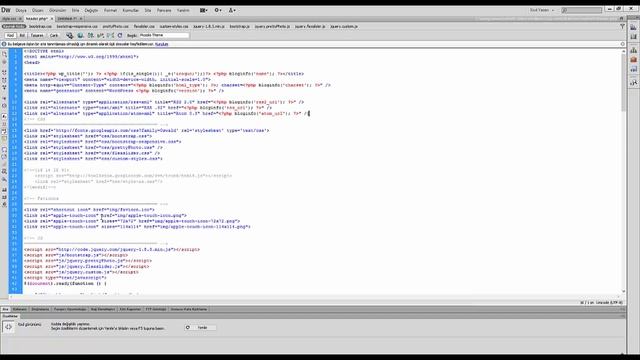Open the third panel icon in right dock
This screenshot has width=640, height=360.
(633, 50)
